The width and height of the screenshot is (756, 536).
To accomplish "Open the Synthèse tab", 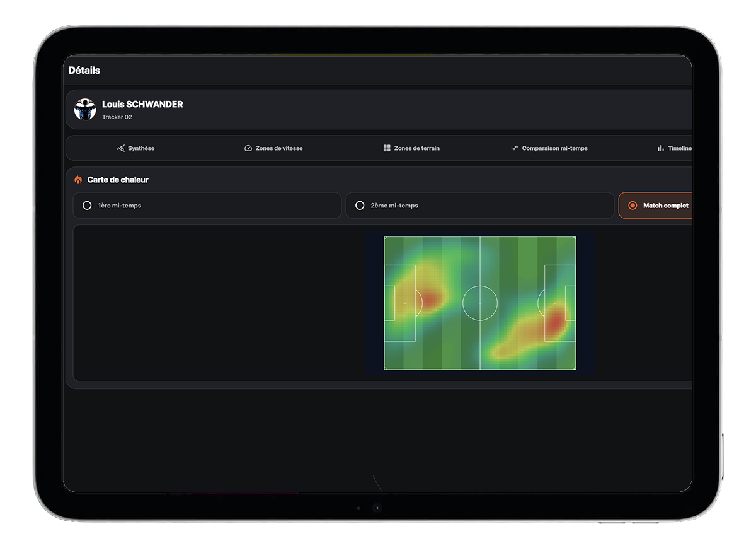I will pyautogui.click(x=135, y=148).
